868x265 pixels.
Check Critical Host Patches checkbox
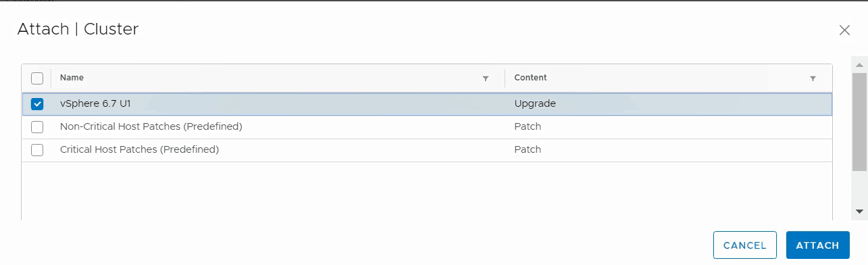(37, 150)
